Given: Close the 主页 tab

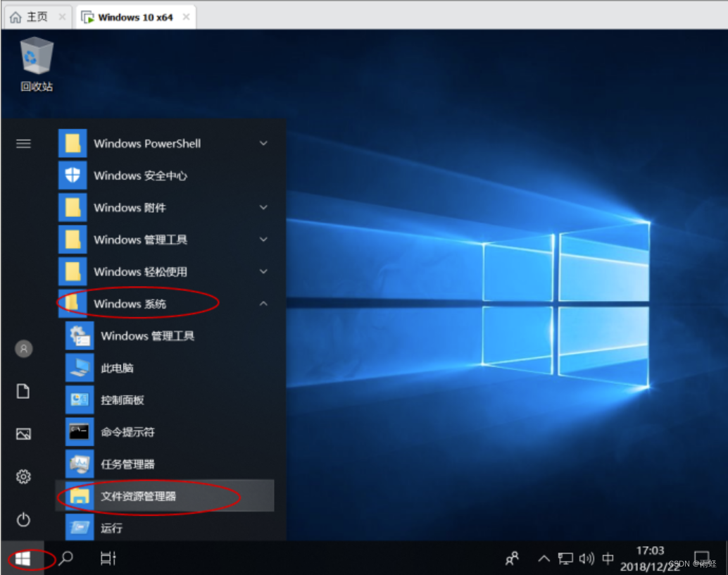Looking at the screenshot, I should point(62,17).
